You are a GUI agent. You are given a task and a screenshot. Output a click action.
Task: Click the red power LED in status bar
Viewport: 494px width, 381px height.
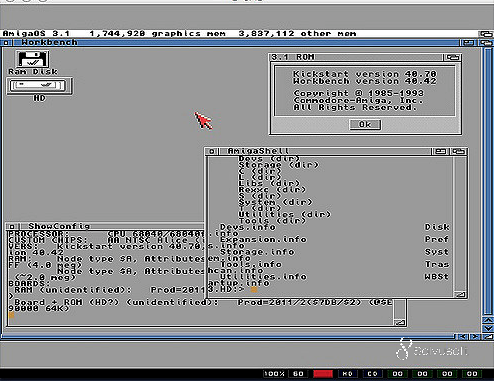[x=323, y=374]
